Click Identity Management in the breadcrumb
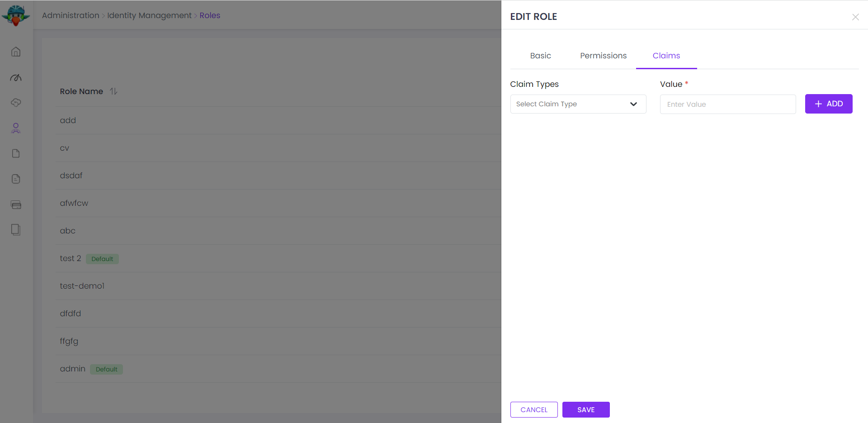 (x=149, y=15)
